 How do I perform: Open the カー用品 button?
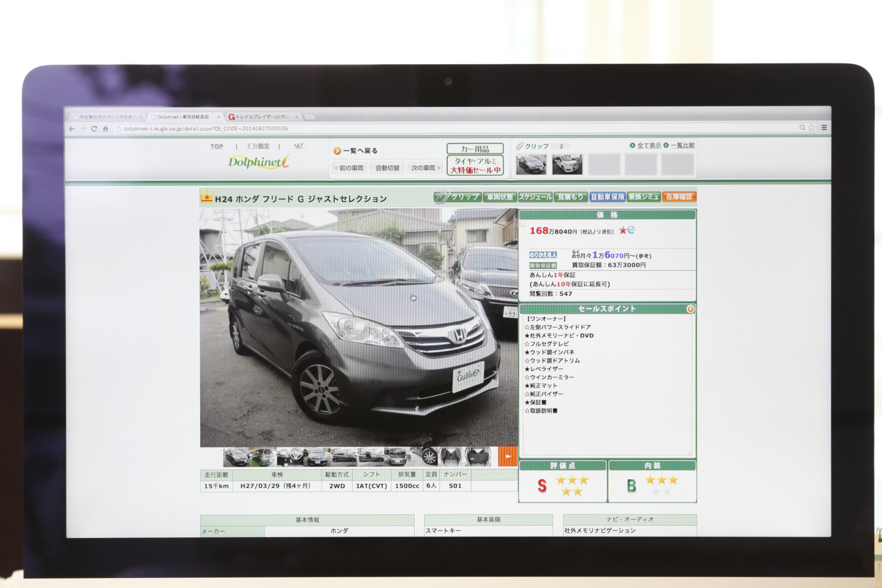click(475, 149)
